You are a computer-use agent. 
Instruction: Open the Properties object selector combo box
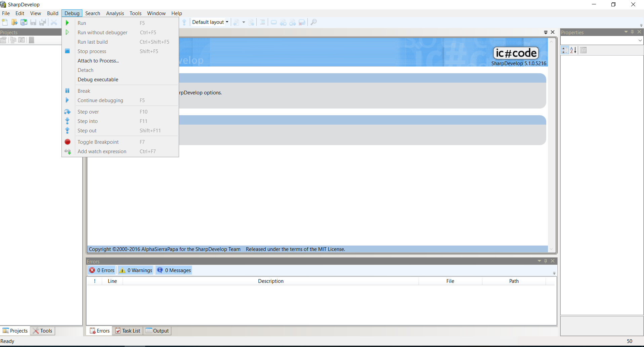(602, 40)
